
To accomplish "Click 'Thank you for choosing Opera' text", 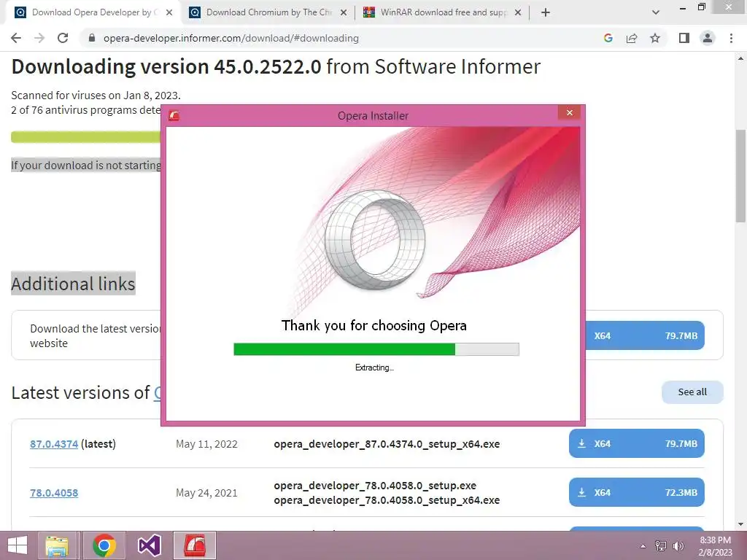I will coord(374,326).
